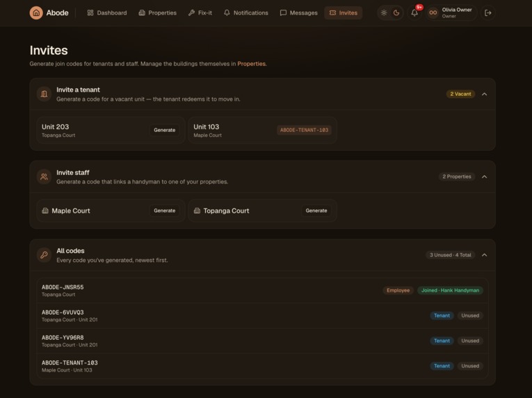Open the notification bell with 9+ badge
Screen dimensions: 532x398
click(414, 13)
